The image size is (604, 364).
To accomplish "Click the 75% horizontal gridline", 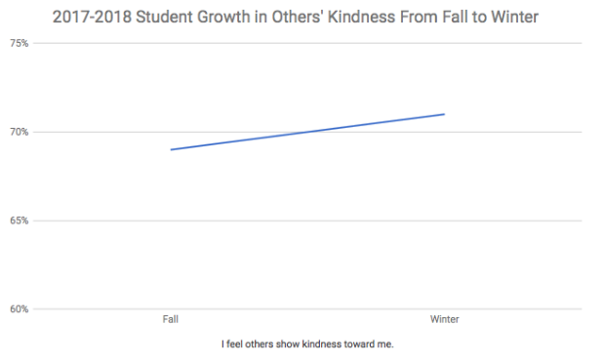I will pyautogui.click(x=307, y=43).
